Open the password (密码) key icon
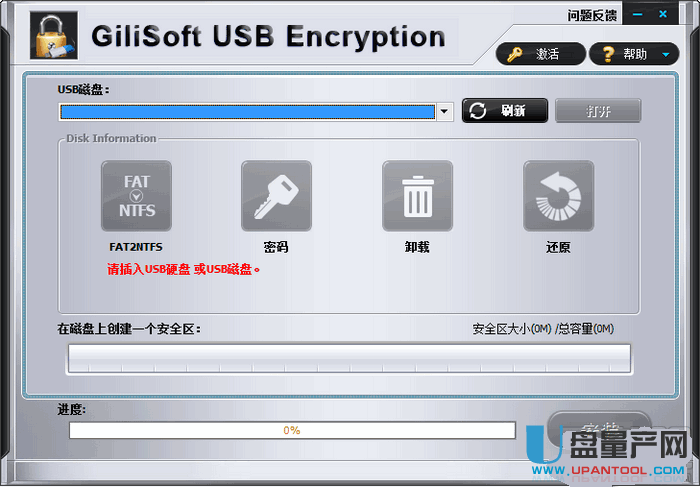 coord(276,196)
